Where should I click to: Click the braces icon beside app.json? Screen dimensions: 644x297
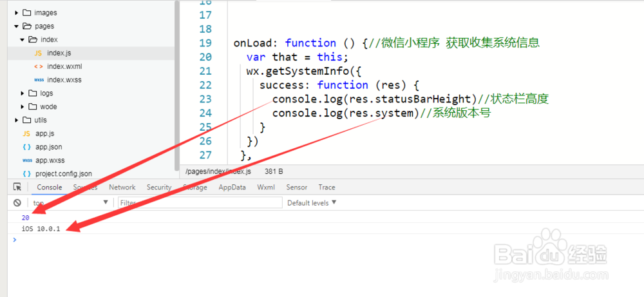(26, 147)
